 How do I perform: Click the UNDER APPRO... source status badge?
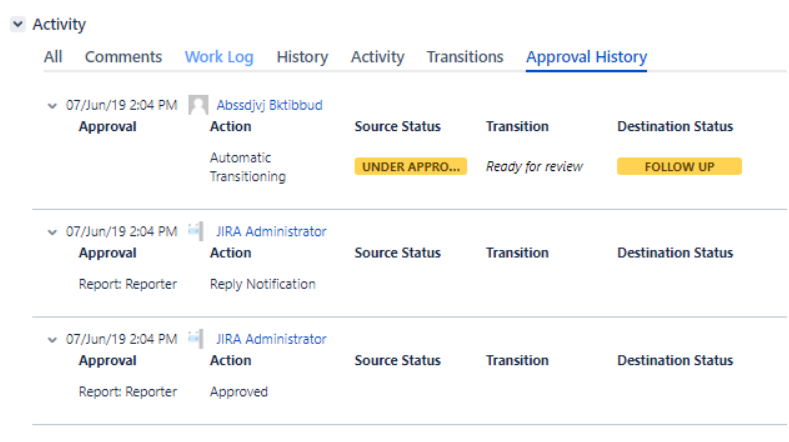click(410, 166)
